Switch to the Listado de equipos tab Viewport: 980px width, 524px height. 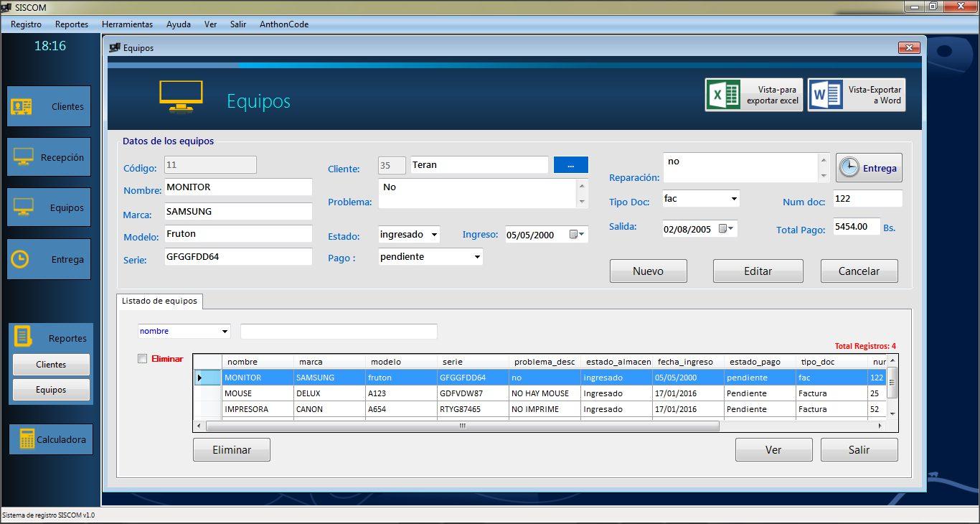[159, 301]
